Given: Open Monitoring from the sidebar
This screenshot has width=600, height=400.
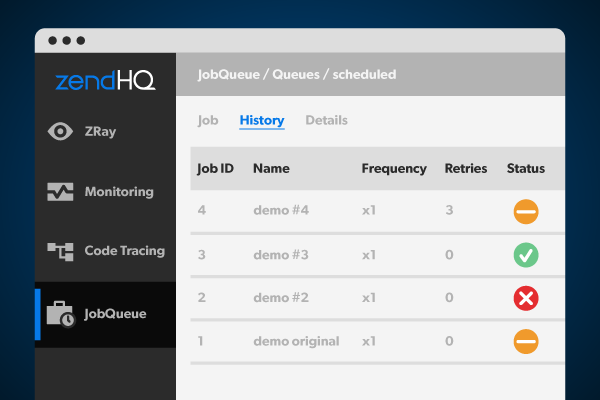Looking at the screenshot, I should pos(118,192).
